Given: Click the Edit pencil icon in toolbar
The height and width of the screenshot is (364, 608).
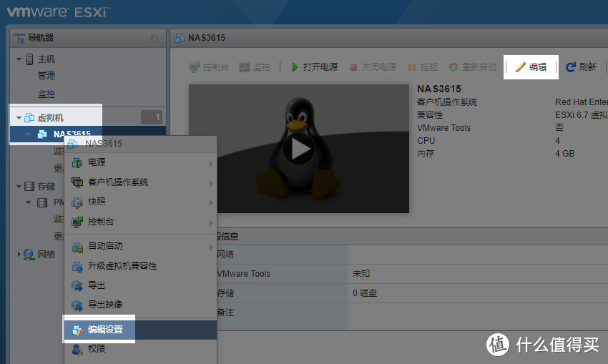Looking at the screenshot, I should point(520,67).
